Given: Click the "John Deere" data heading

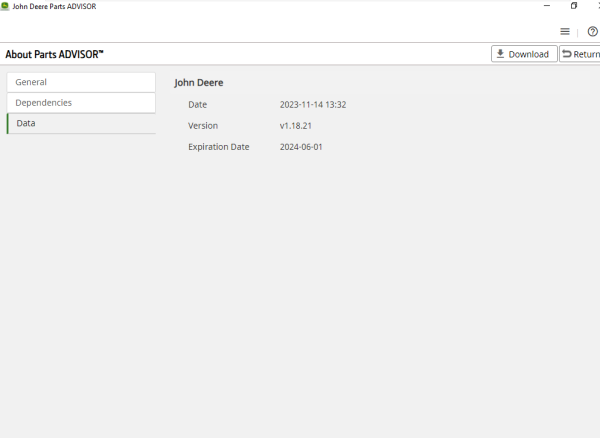Looking at the screenshot, I should [x=199, y=83].
